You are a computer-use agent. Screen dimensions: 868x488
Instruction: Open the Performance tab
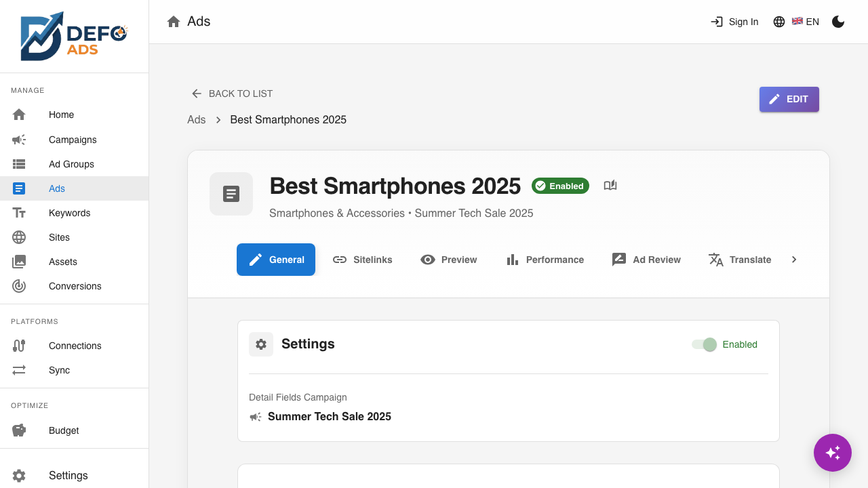click(545, 260)
